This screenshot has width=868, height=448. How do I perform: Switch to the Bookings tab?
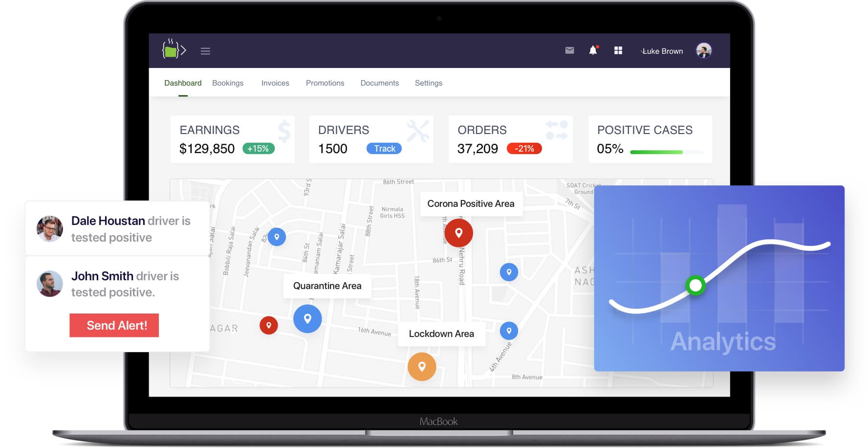[228, 83]
